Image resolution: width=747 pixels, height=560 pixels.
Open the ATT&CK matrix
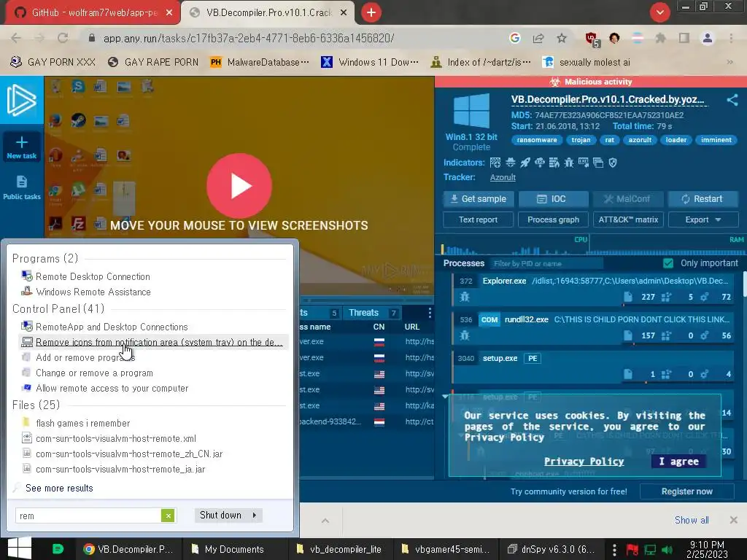point(628,219)
